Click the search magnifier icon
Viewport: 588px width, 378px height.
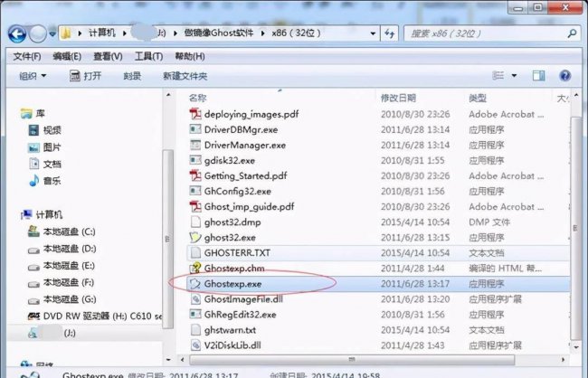(572, 33)
